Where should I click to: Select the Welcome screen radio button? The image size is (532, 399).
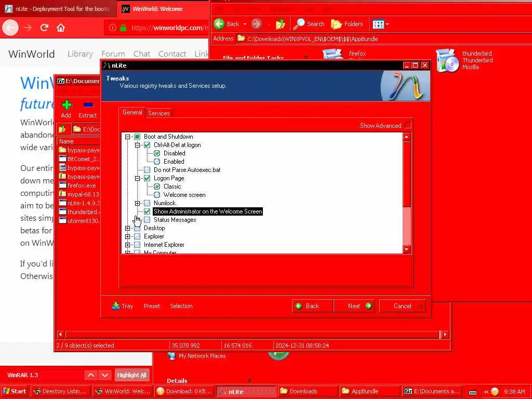tap(157, 195)
